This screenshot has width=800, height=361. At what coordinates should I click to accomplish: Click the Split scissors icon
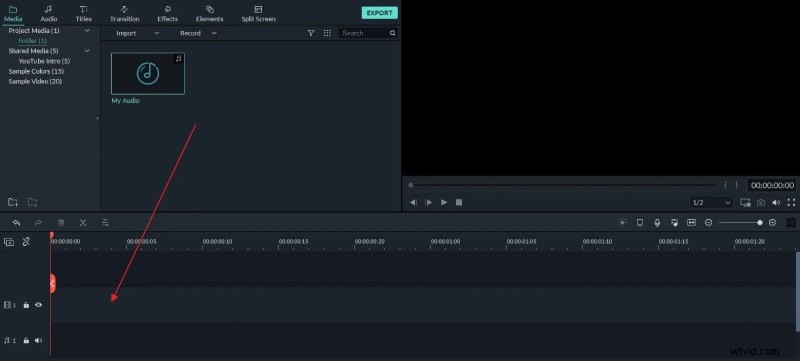[83, 223]
